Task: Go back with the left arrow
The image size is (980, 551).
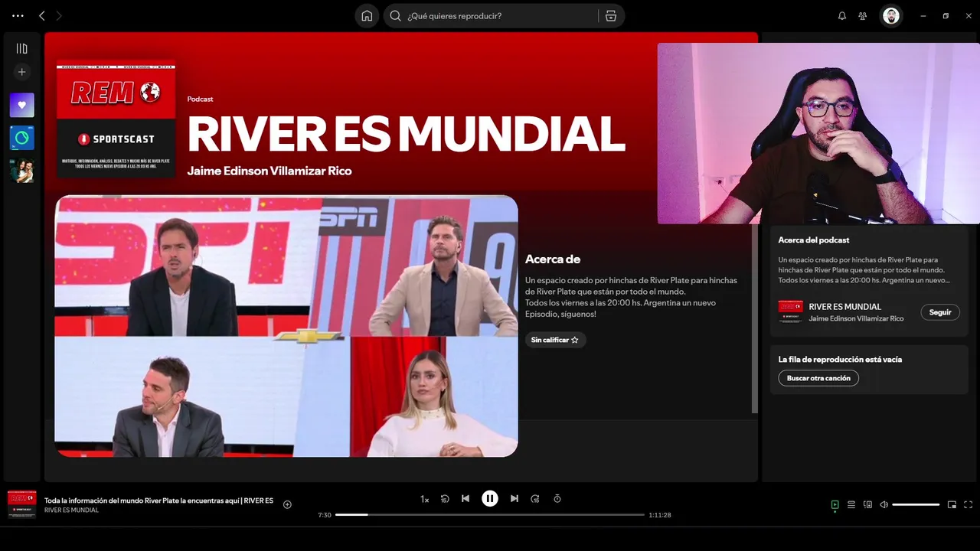Action: tap(42, 15)
